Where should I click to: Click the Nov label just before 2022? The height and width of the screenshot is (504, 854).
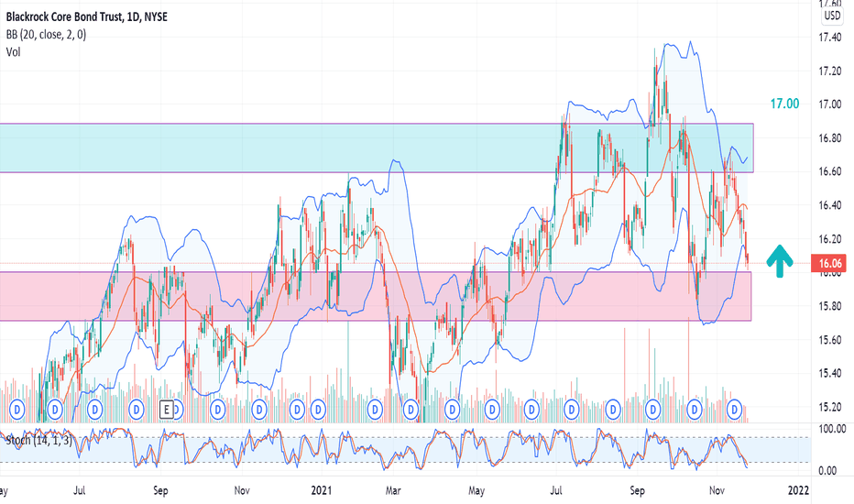[717, 490]
